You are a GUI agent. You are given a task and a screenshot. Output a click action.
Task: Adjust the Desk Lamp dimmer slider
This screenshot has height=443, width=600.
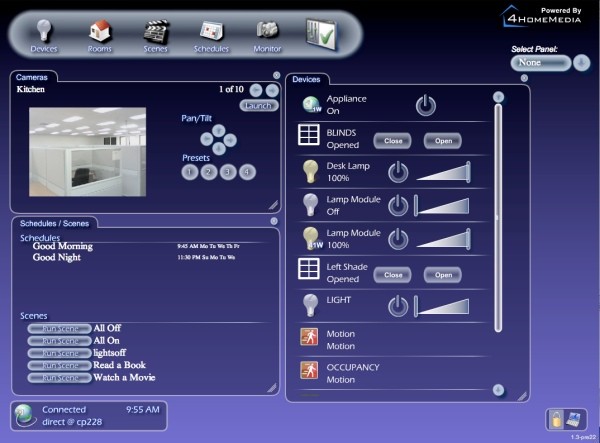coord(441,173)
